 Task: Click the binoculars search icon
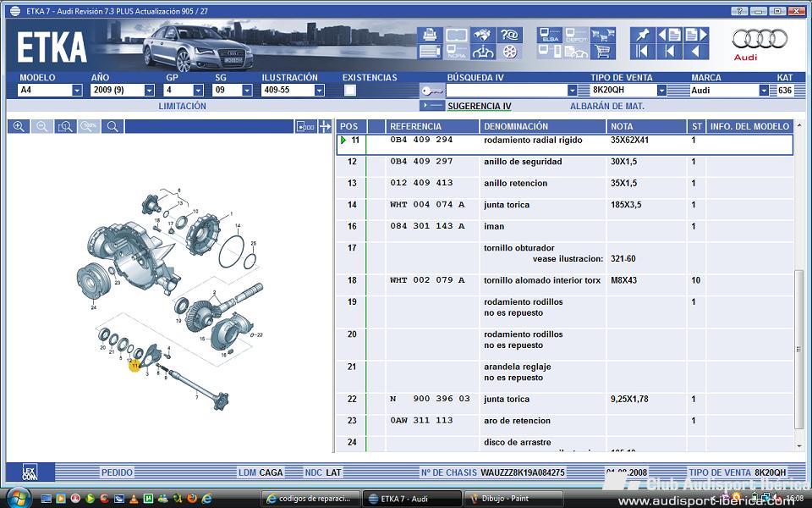coord(483,35)
